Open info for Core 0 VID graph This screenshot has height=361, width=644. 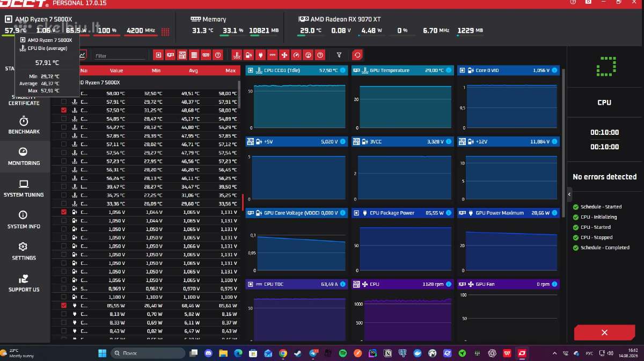[554, 70]
